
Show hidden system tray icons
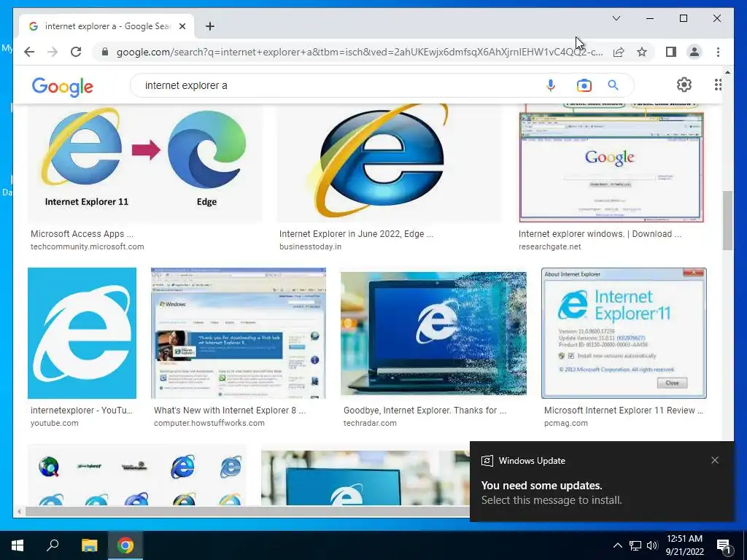[617, 545]
